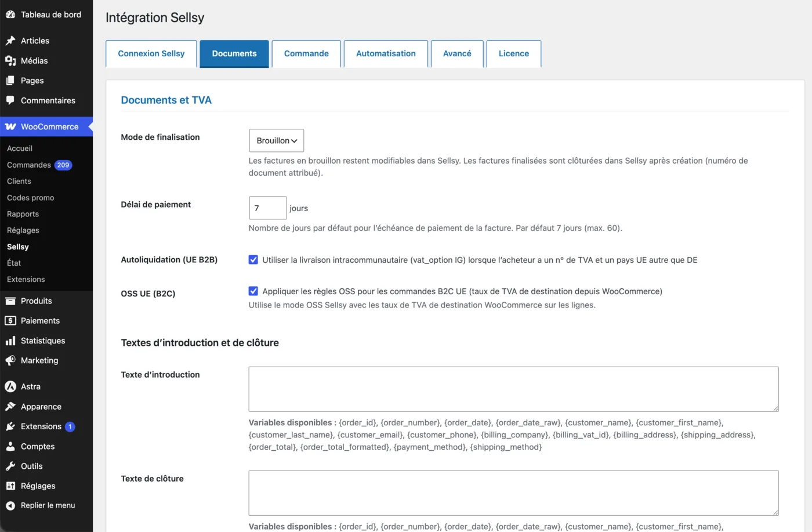Click the WooCommerce logo icon
The image size is (812, 532).
point(10,126)
